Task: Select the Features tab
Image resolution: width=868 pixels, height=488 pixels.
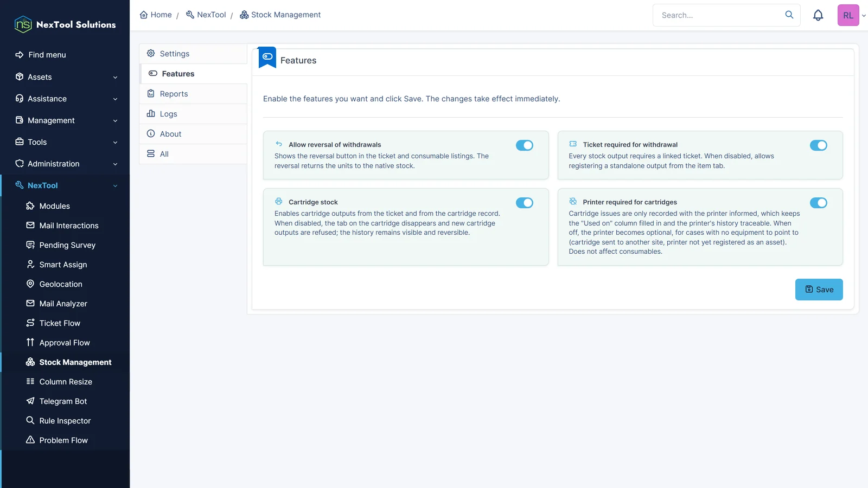Action: (193, 74)
